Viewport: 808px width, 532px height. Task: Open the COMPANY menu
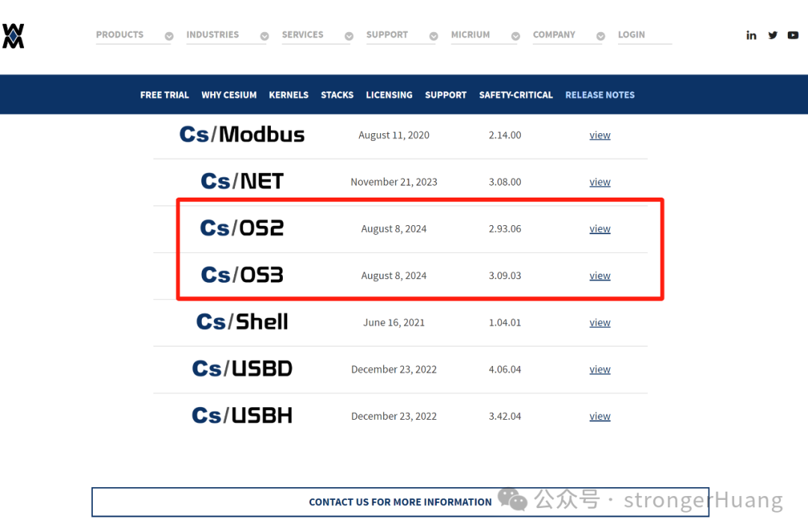(x=554, y=34)
